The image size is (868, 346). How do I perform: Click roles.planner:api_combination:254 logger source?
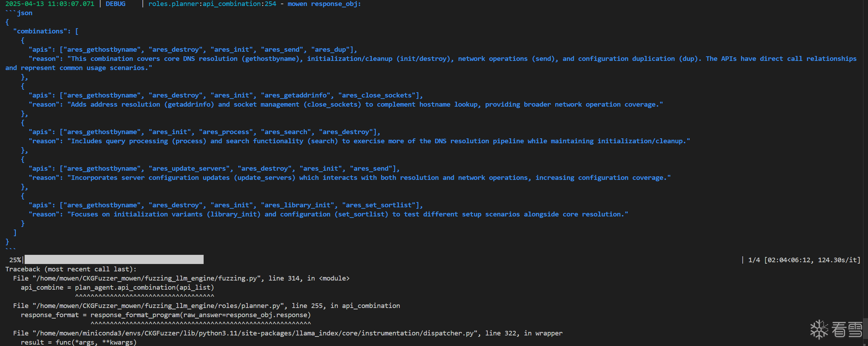[212, 4]
